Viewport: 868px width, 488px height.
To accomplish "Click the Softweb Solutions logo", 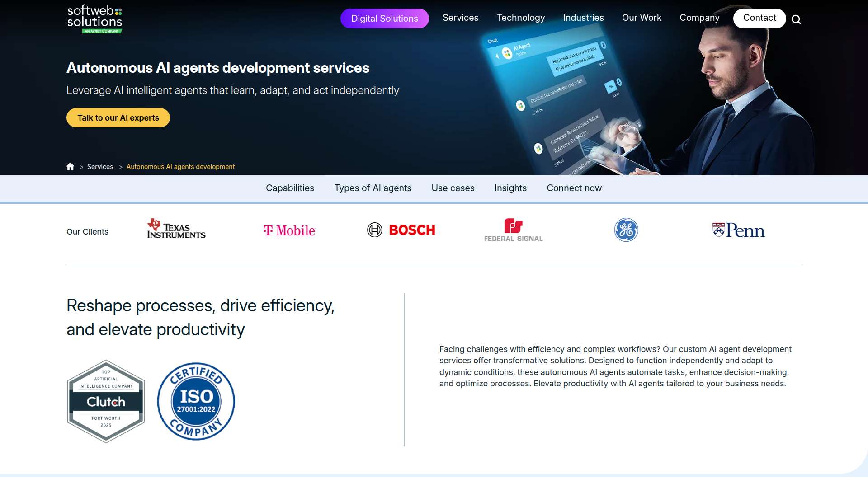I will click(95, 19).
